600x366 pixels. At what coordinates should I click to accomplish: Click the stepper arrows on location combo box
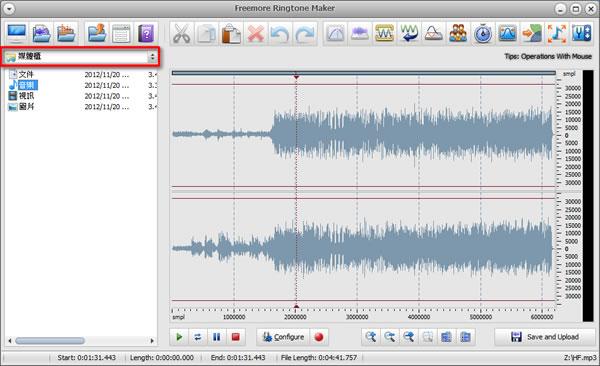click(152, 57)
